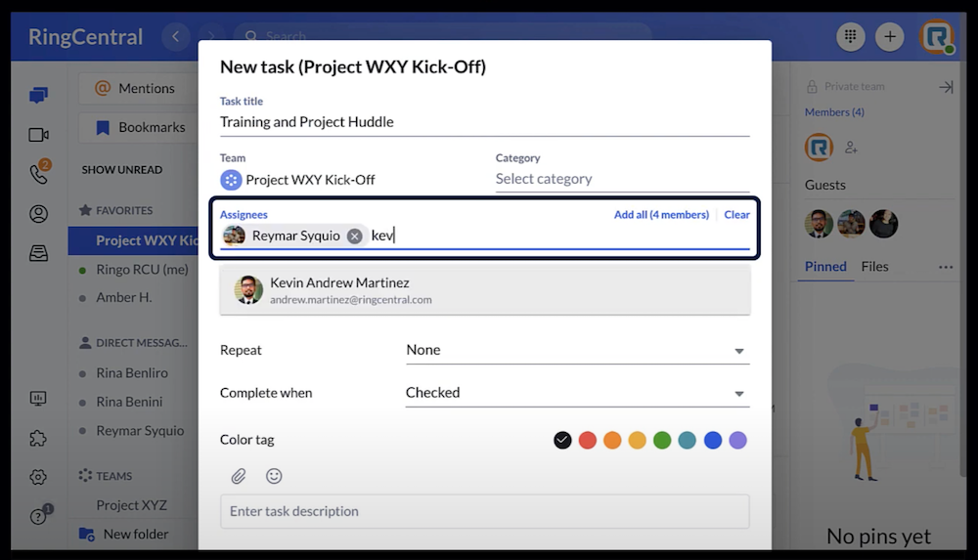Select the teal color tag
This screenshot has height=560, width=978.
point(687,440)
